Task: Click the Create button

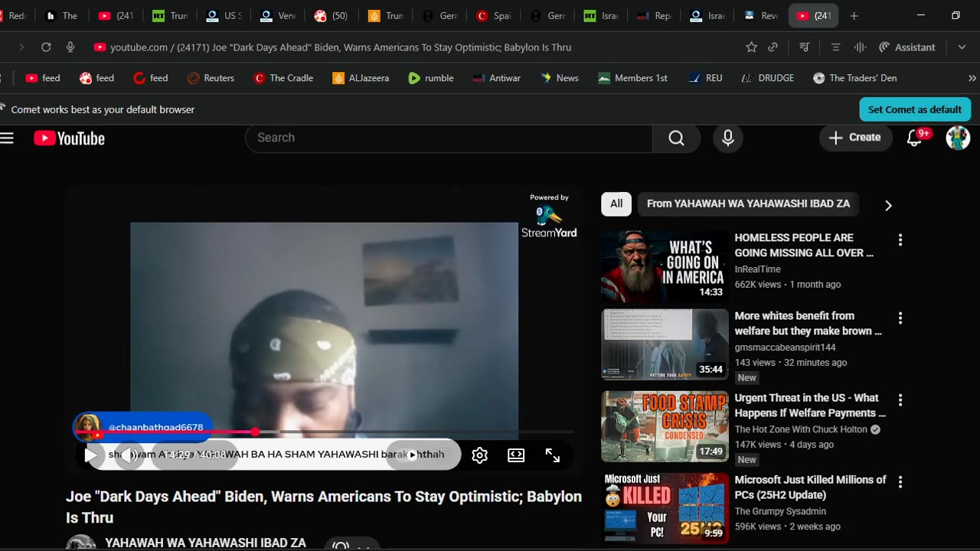Action: [855, 138]
